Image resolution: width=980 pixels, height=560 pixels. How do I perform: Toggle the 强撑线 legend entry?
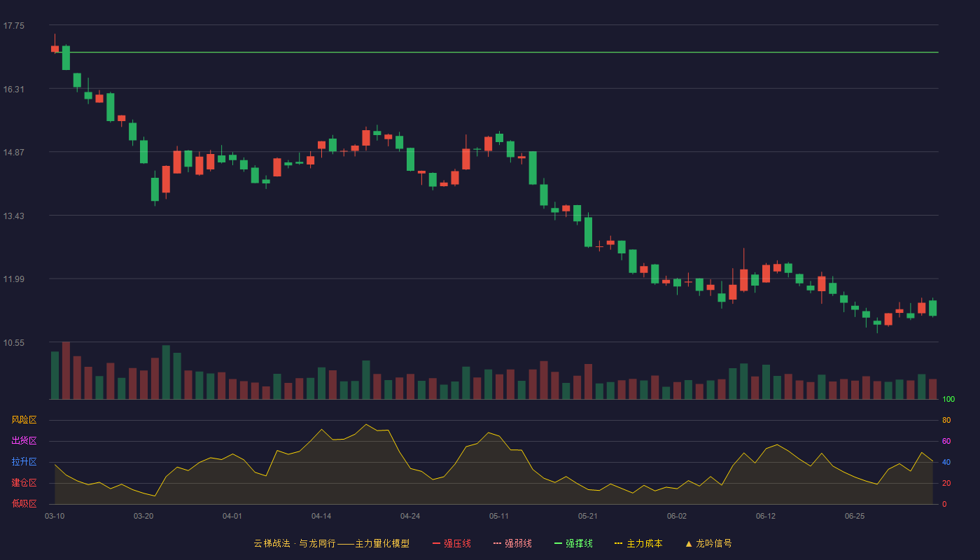(573, 543)
